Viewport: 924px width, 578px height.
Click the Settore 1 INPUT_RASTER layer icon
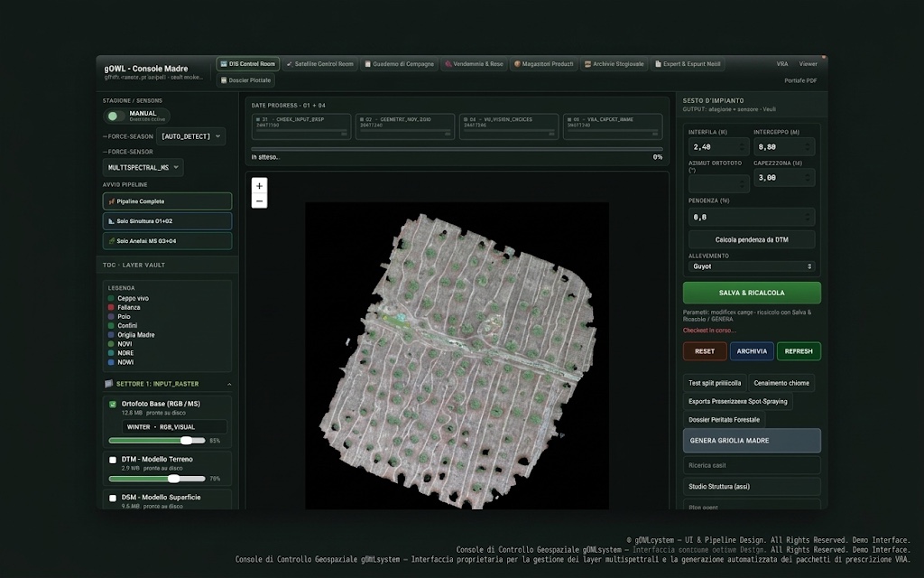(108, 384)
